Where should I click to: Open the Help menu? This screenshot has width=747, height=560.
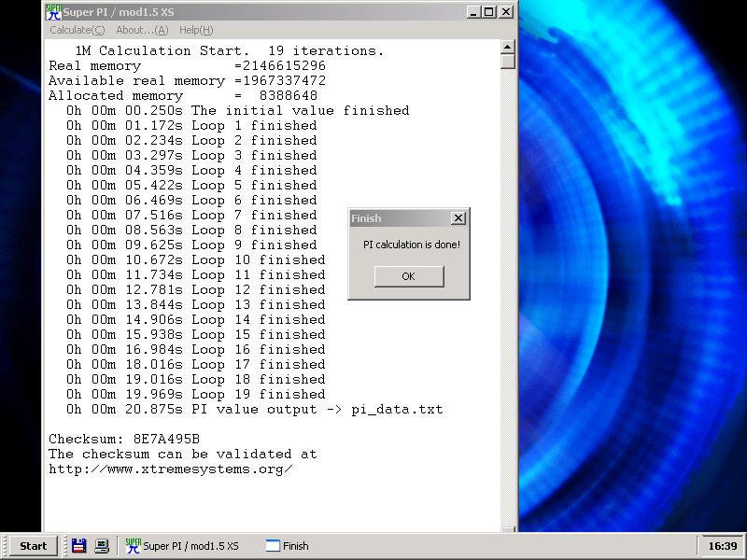coord(196,30)
